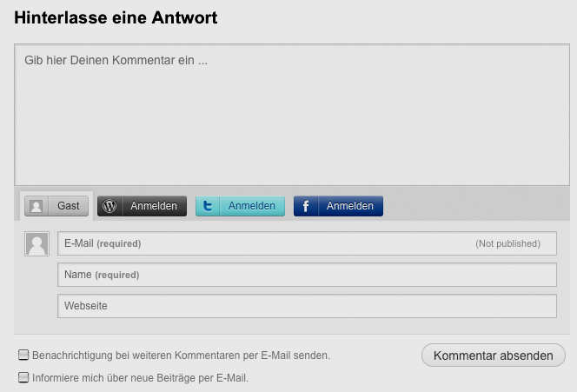Click the '(Not published)' hint text

coord(507,244)
